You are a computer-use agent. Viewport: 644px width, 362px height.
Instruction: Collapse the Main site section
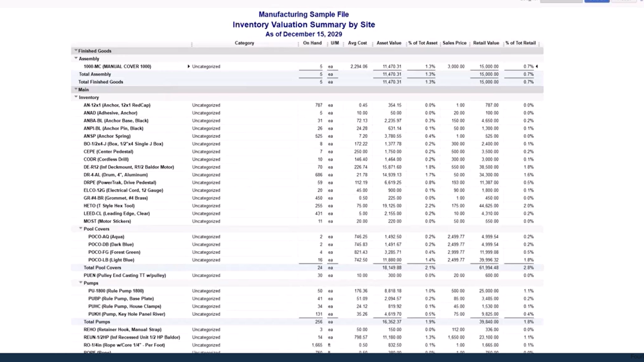(x=76, y=90)
